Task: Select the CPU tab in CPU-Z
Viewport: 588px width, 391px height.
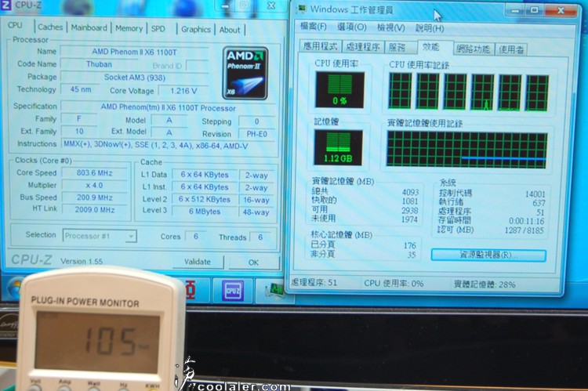Action: click(x=15, y=26)
